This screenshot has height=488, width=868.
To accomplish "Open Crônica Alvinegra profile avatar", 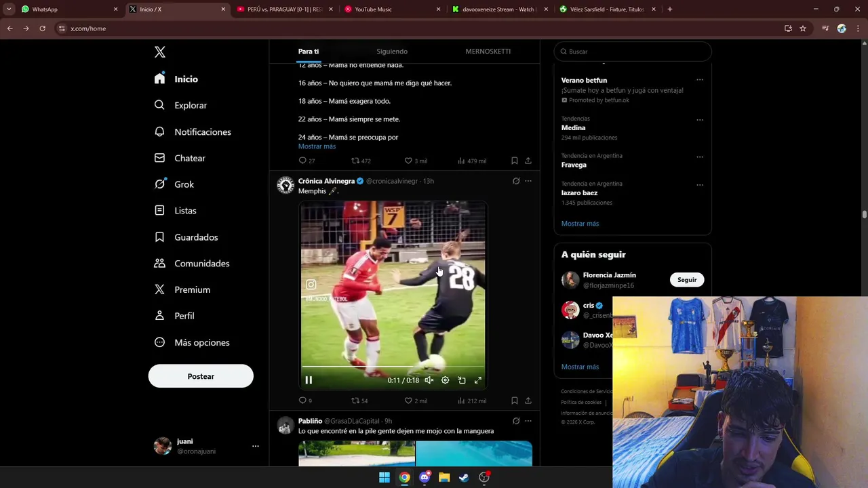I will click(285, 185).
